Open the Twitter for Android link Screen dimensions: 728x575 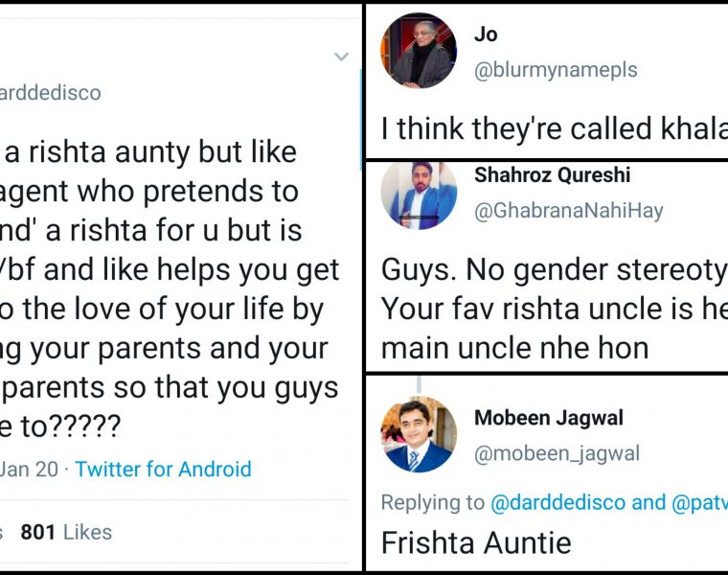[x=163, y=470]
